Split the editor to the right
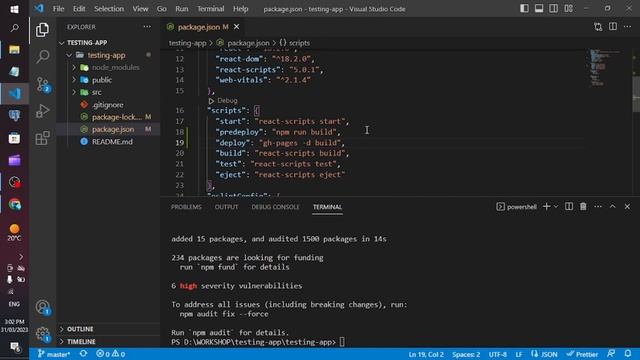This screenshot has height=360, width=640. point(613,27)
